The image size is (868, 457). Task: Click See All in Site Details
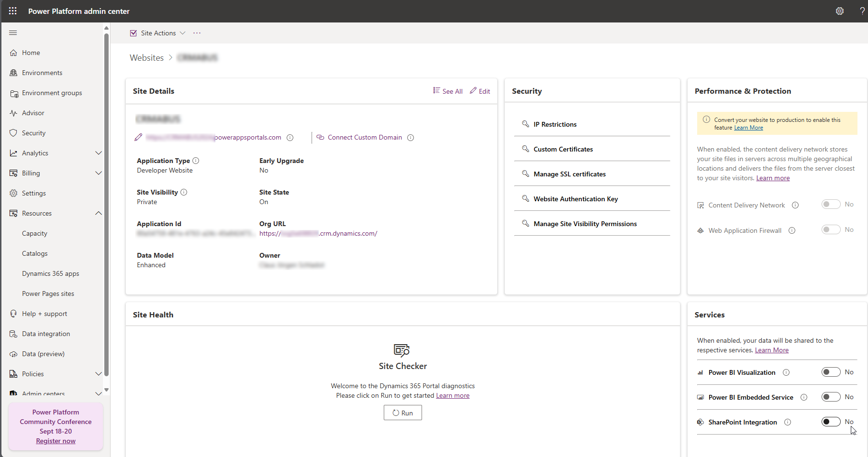pos(448,91)
